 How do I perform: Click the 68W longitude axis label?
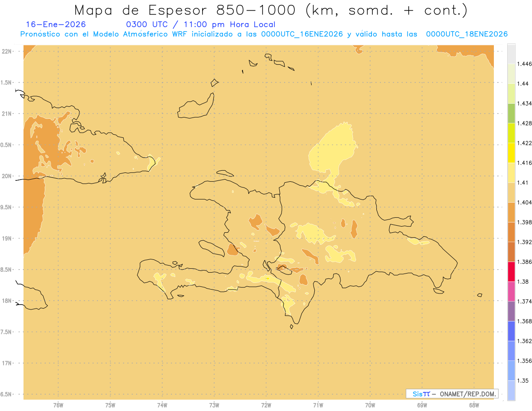click(474, 405)
